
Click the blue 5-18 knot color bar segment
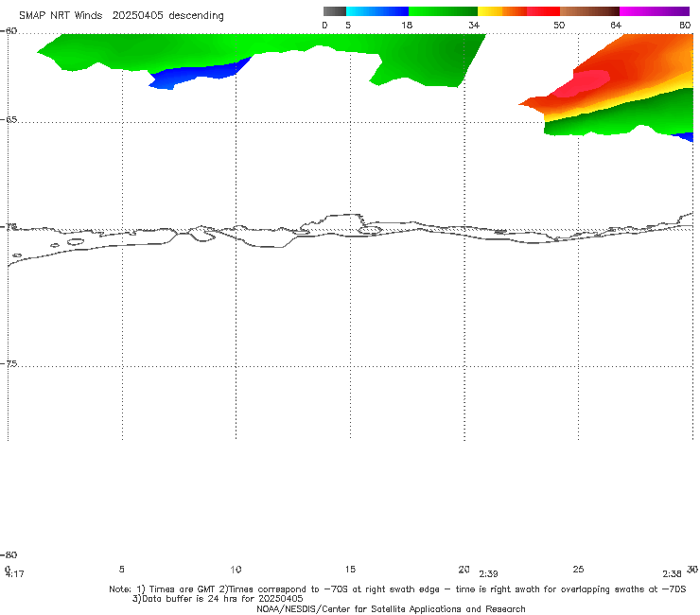[376, 11]
